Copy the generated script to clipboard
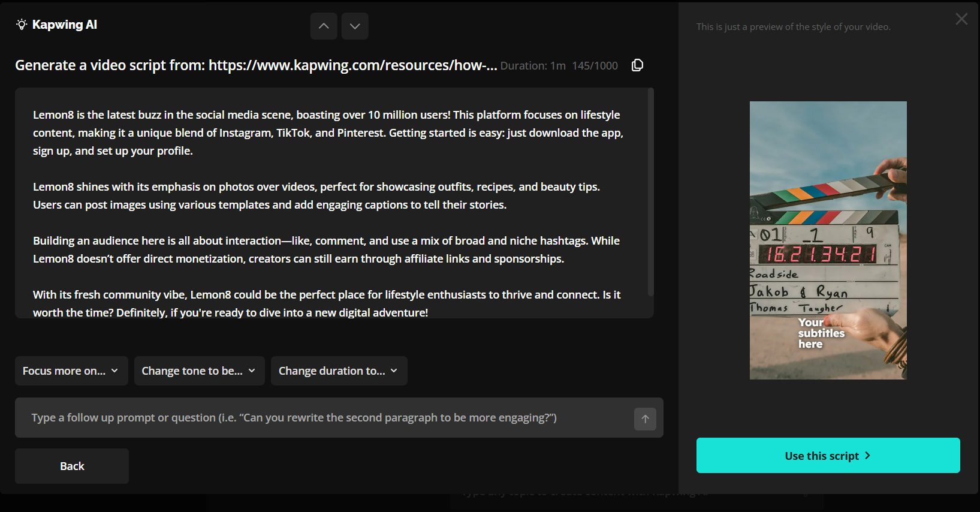Image resolution: width=980 pixels, height=512 pixels. (x=637, y=65)
